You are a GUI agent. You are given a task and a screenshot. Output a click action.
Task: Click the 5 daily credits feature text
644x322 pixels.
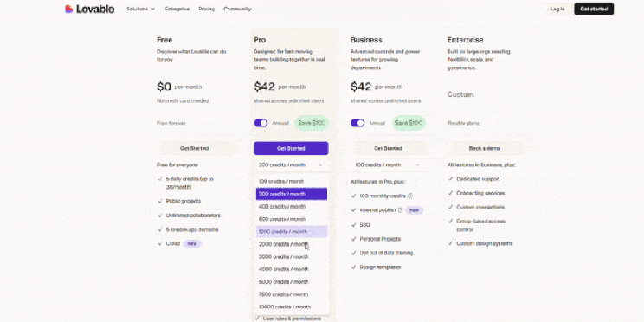point(190,183)
